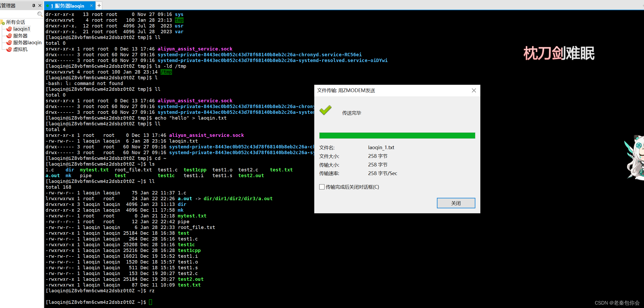Click test2.out in the long listing

click(191, 279)
